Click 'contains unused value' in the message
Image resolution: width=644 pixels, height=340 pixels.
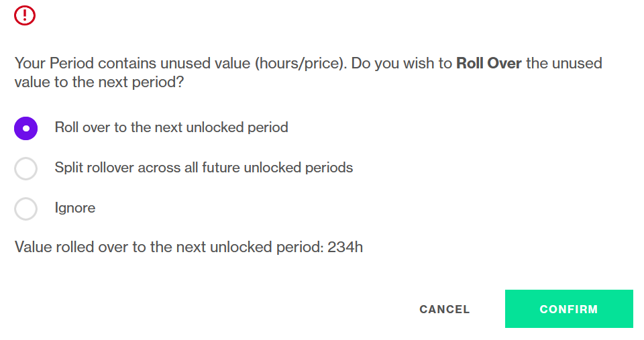tap(174, 63)
